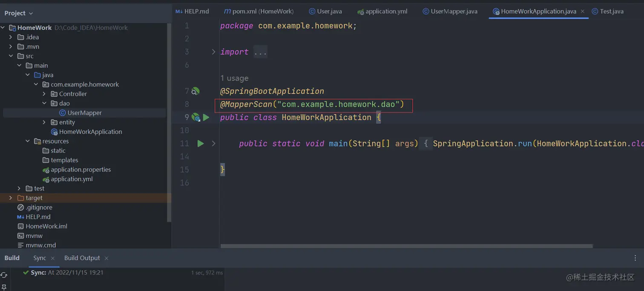Click the @SpringBootApplication annotation

(272, 91)
